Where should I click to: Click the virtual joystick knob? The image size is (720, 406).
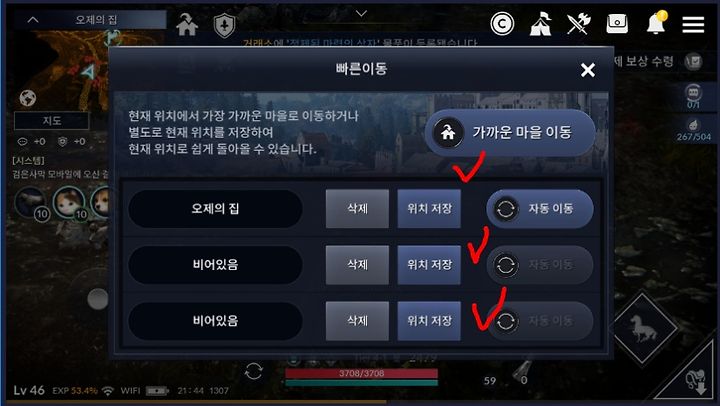(x=97, y=299)
